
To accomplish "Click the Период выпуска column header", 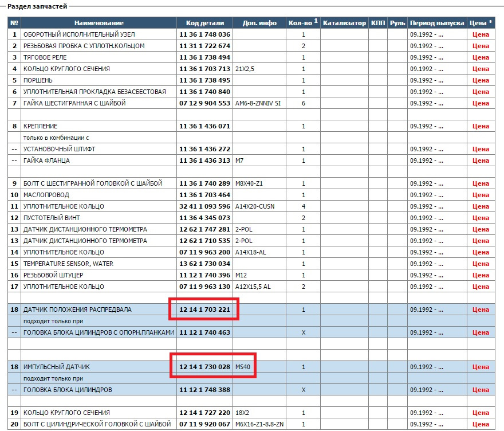I will tap(437, 23).
